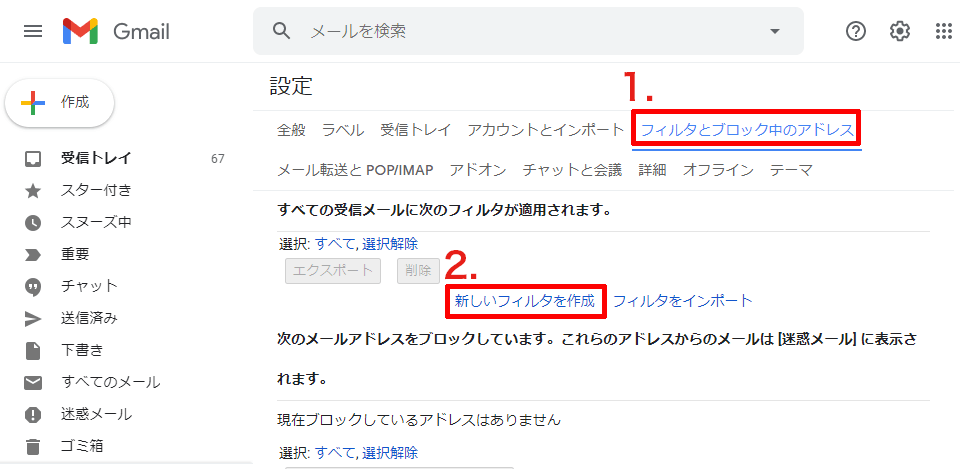The image size is (960, 469).
Task: Open the 送信済み folder label
Action: (89, 318)
